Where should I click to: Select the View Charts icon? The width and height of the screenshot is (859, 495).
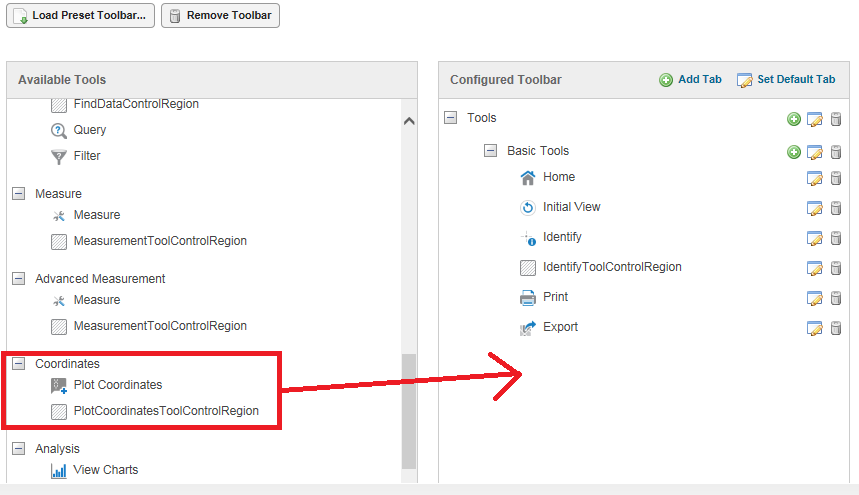59,470
